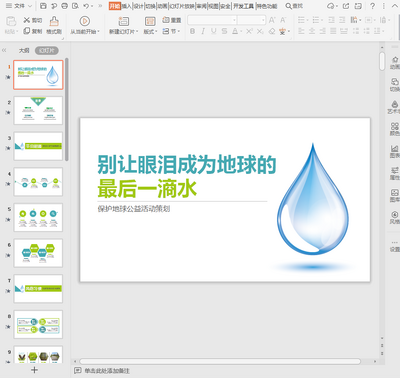400x378 pixels.
Task: Click the horizontal scrollbar under the slide
Action: tap(220, 361)
